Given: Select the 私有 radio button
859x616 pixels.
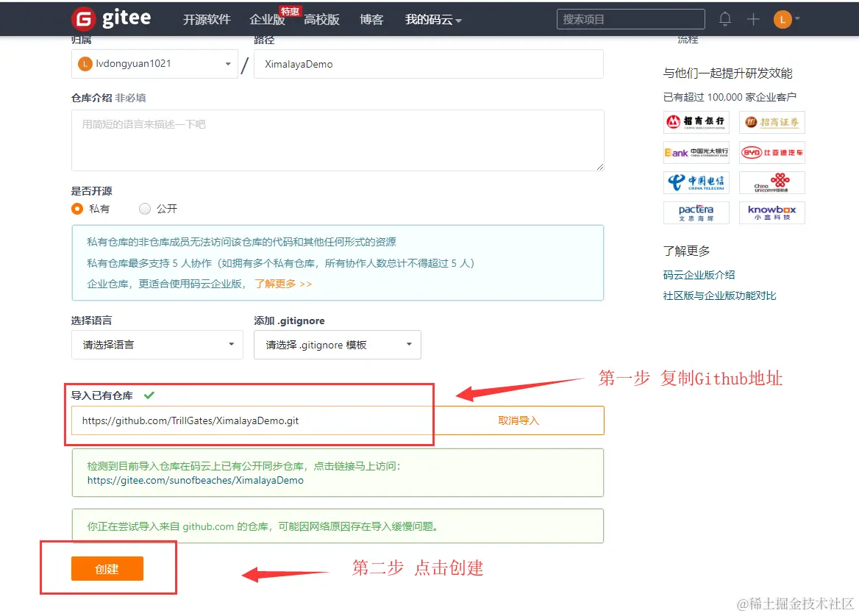Looking at the screenshot, I should coord(77,209).
